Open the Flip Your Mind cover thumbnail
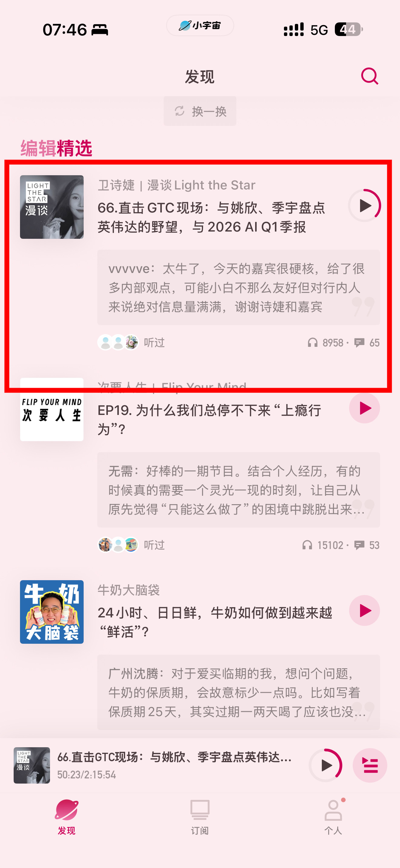400x868 pixels. (52, 409)
